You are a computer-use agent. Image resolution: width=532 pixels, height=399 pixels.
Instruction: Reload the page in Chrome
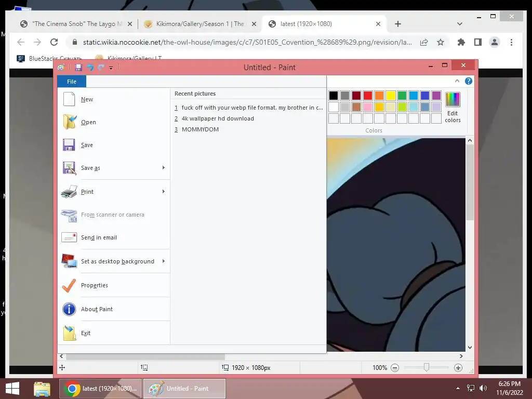pos(54,42)
